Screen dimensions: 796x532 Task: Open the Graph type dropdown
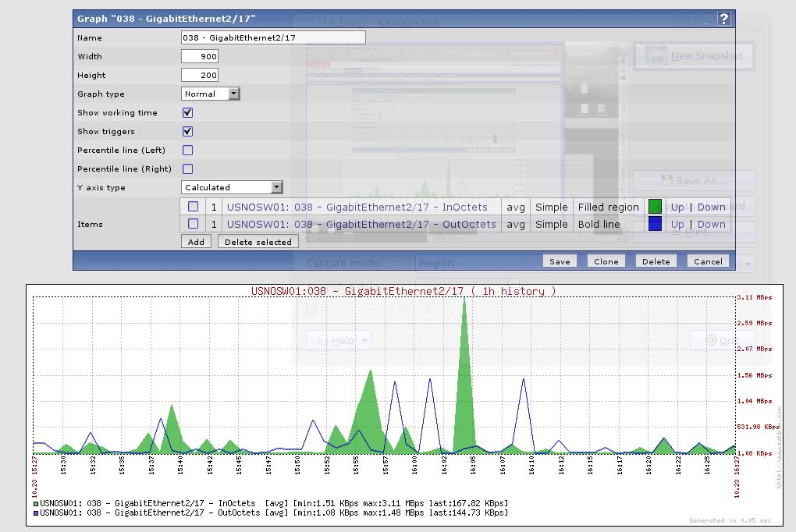click(x=211, y=94)
